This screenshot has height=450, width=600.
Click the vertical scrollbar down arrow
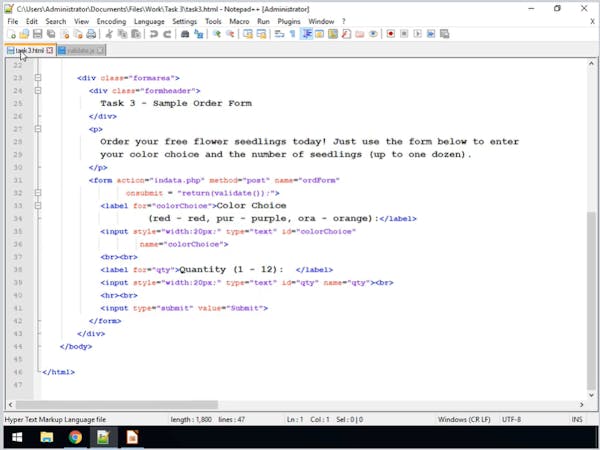[x=591, y=395]
